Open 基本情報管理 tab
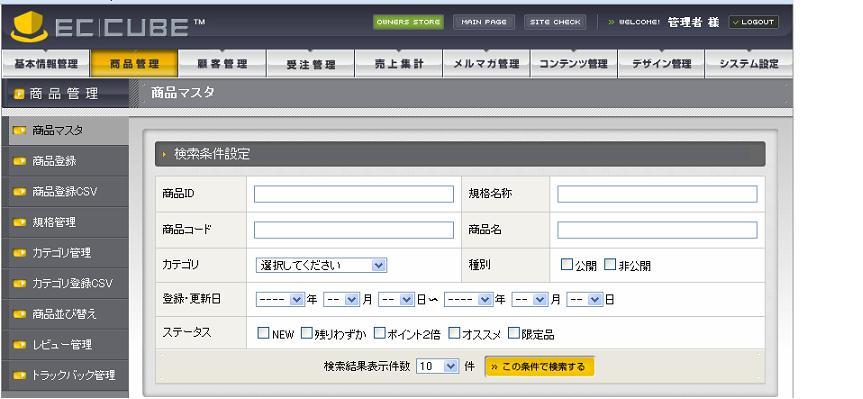 [x=46, y=64]
